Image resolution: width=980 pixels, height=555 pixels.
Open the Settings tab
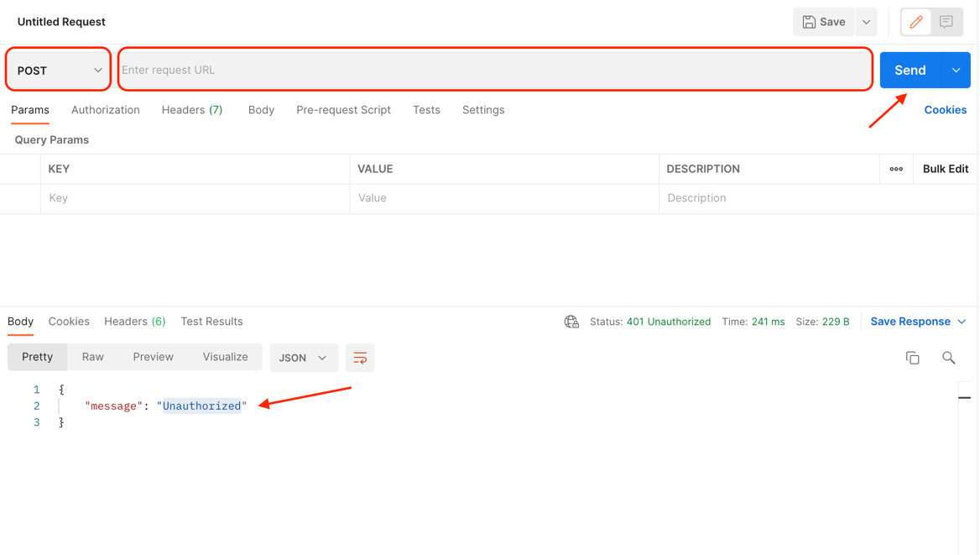(x=483, y=110)
